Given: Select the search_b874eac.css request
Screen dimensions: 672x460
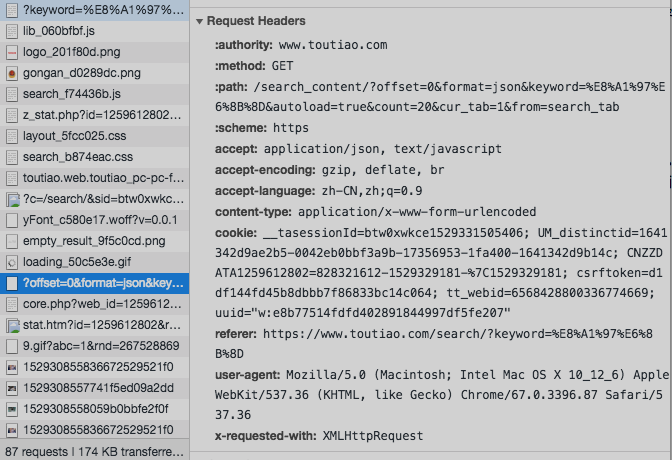Looking at the screenshot, I should point(94,157).
